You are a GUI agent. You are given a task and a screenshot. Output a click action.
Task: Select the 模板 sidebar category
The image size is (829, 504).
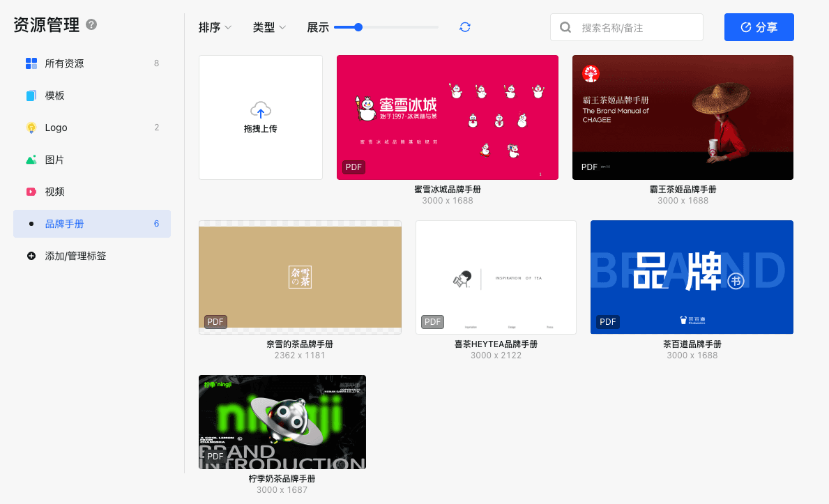click(x=92, y=96)
